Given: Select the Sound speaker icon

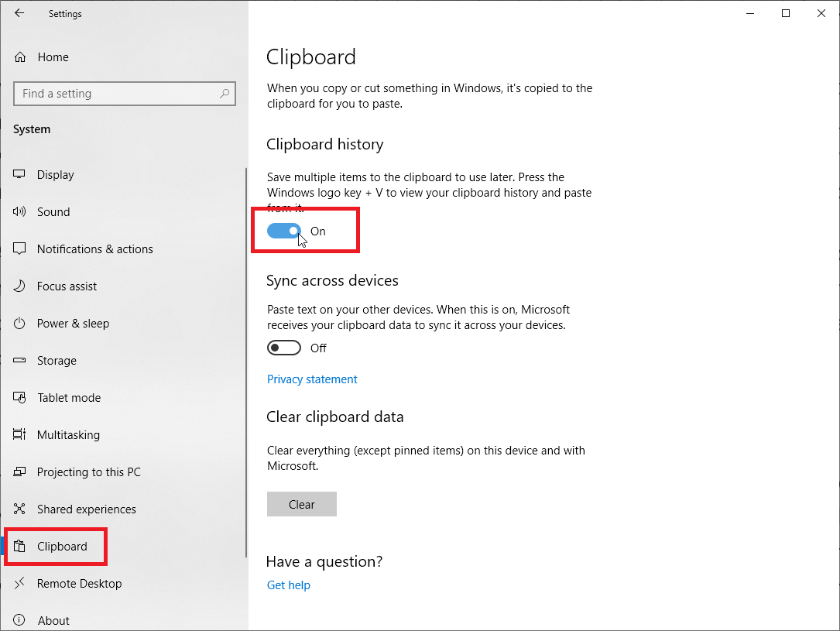Looking at the screenshot, I should pos(19,211).
